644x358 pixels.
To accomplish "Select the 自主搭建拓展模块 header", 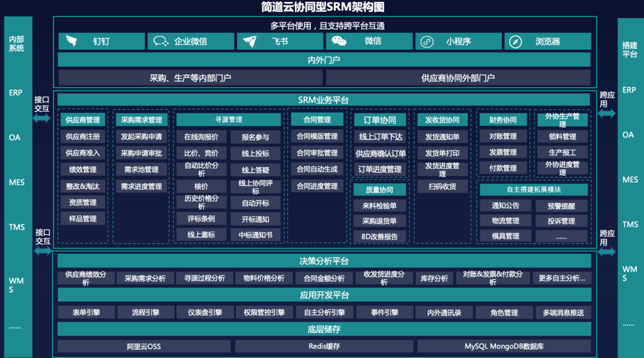I will pos(533,189).
